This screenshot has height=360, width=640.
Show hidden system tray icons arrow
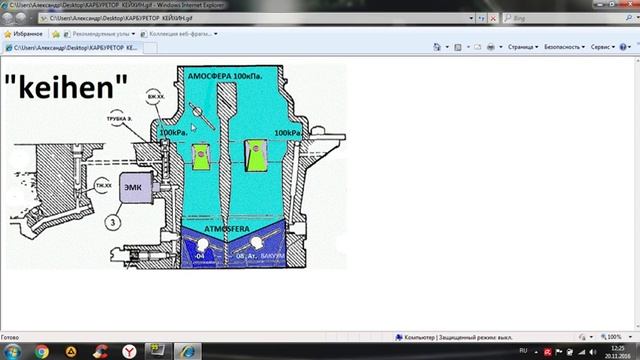(536, 352)
